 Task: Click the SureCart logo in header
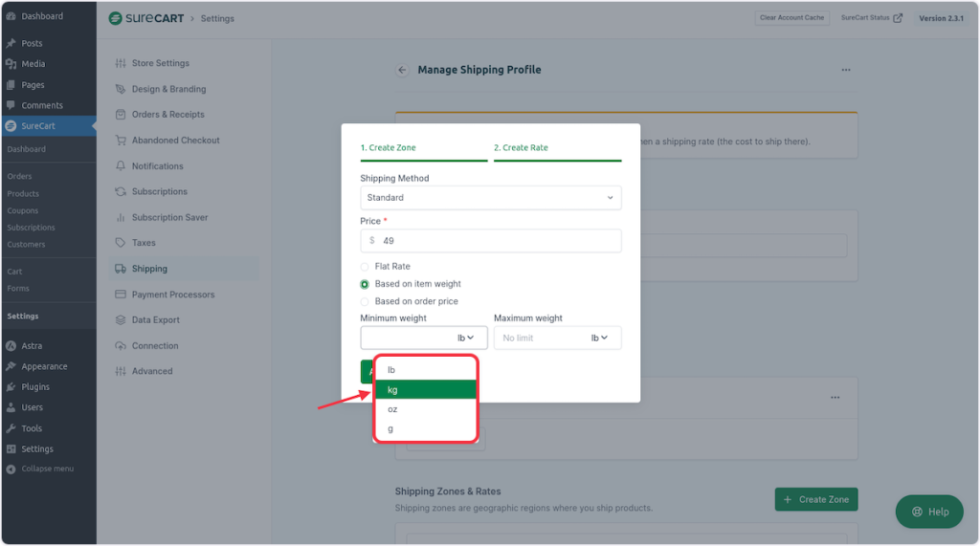146,18
